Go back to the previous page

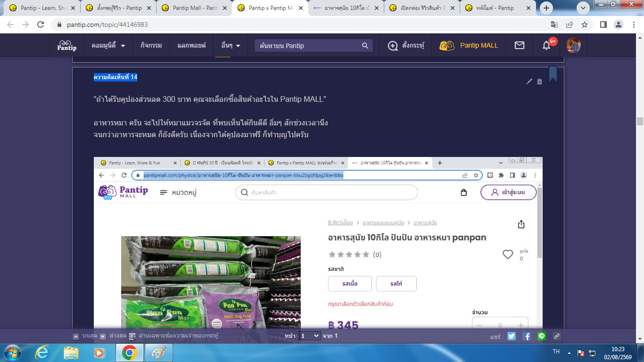point(10,25)
